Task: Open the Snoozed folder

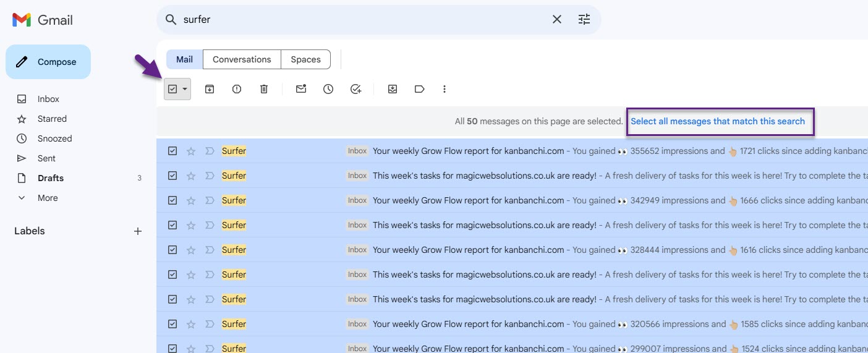Action: tap(54, 138)
